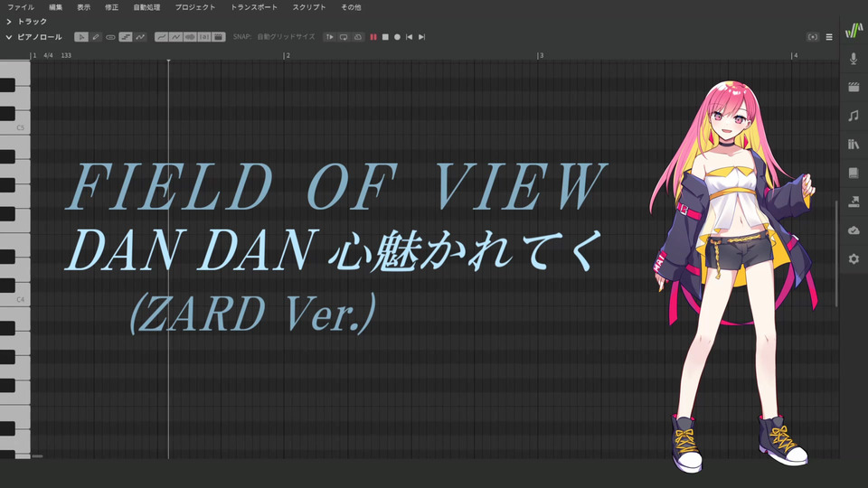Jump to the start of the project

coord(409,37)
